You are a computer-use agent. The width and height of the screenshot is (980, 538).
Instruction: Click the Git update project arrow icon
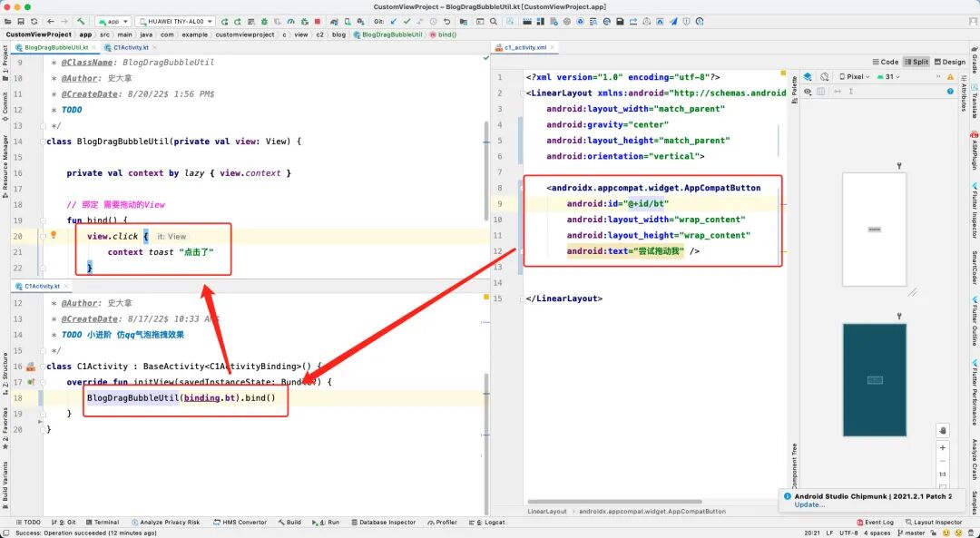coord(393,21)
